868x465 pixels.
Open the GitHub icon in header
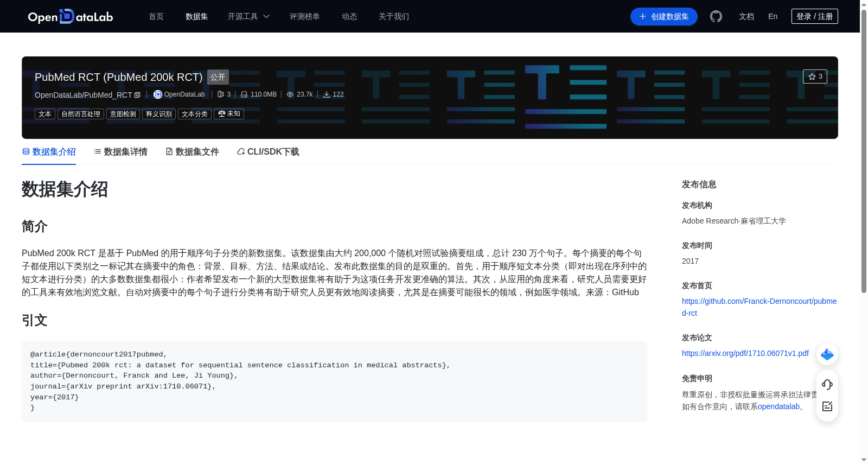tap(716, 16)
